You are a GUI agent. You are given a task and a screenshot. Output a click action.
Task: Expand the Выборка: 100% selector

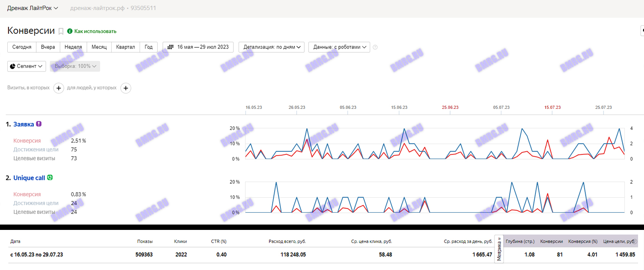click(x=75, y=66)
